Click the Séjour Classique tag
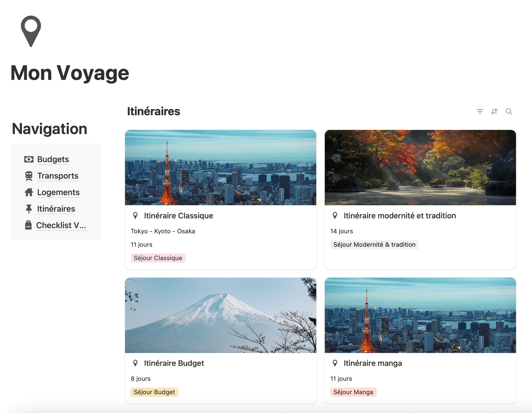 [158, 258]
